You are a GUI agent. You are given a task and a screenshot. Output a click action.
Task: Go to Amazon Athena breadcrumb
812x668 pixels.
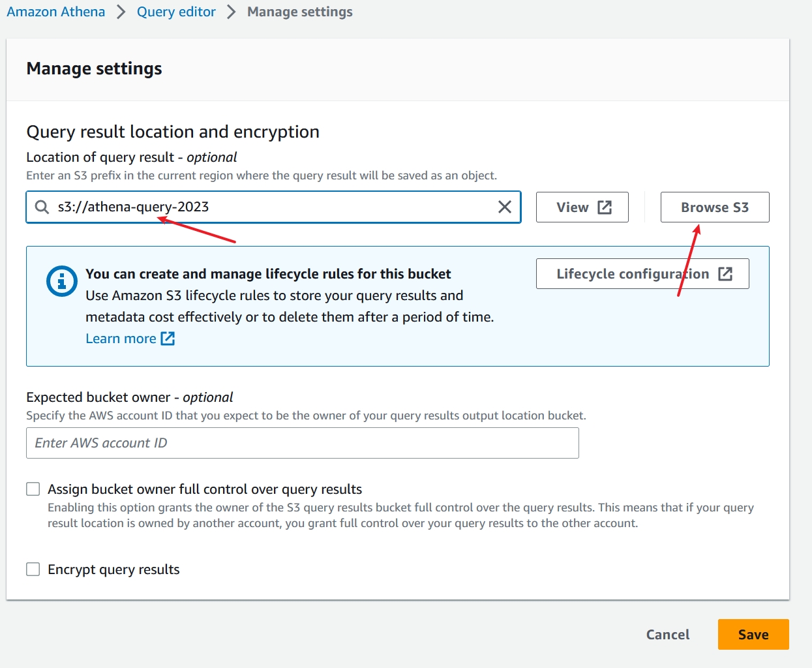pyautogui.click(x=55, y=12)
